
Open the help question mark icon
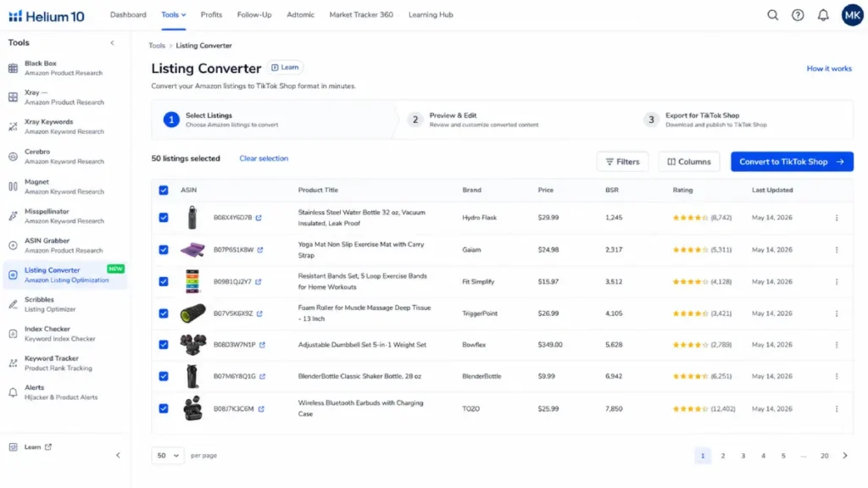tap(797, 15)
